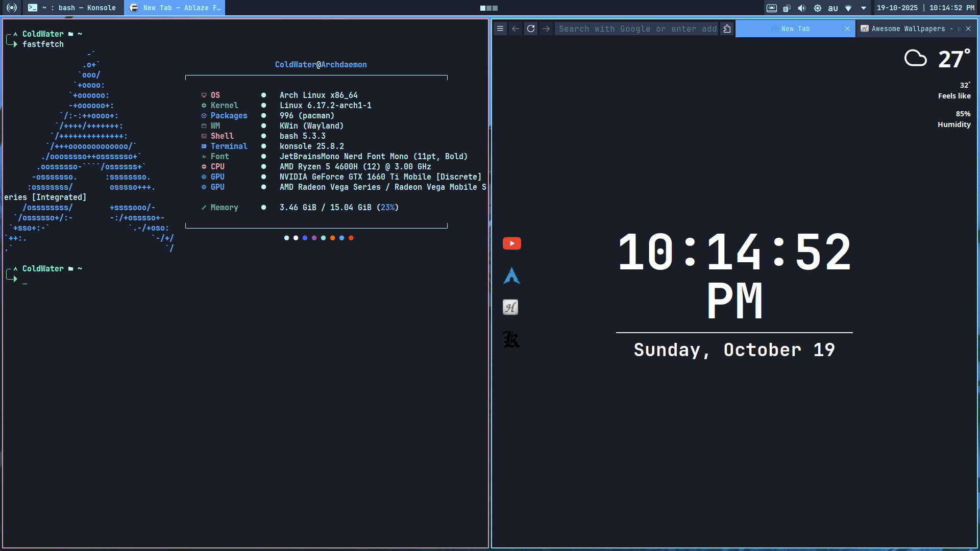Click the au keyboard layout indicator
This screenshot has height=551, width=980.
coord(833,8)
